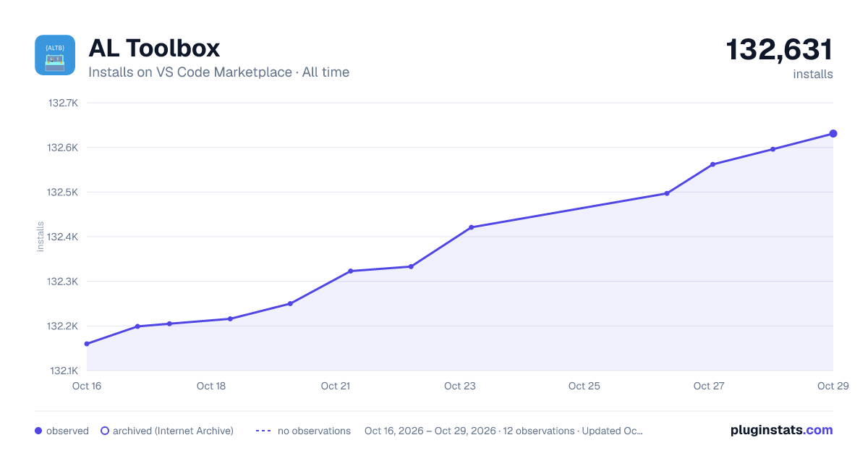The image size is (868, 456).
Task: Click the Oct 21 x-axis label
Action: tap(336, 386)
